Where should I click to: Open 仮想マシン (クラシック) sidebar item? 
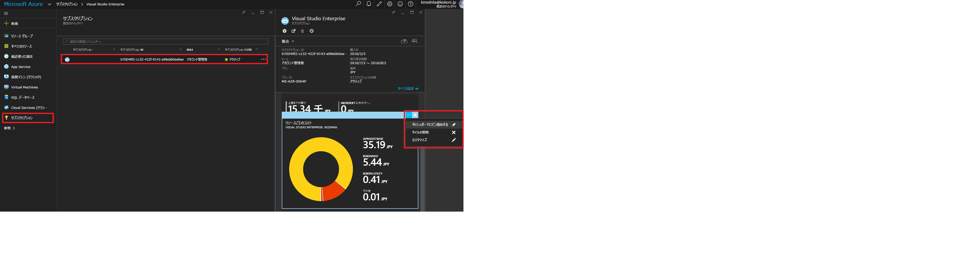26,77
